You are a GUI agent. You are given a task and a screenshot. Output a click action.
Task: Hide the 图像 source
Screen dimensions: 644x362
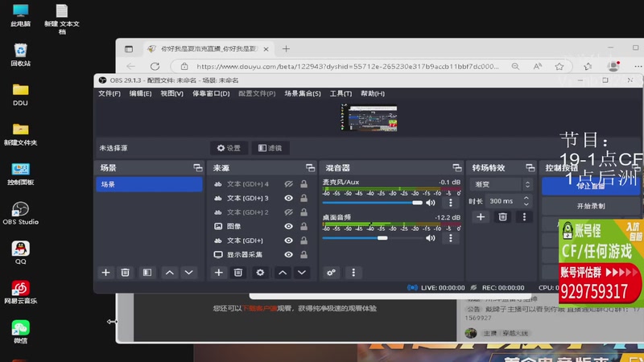click(289, 226)
